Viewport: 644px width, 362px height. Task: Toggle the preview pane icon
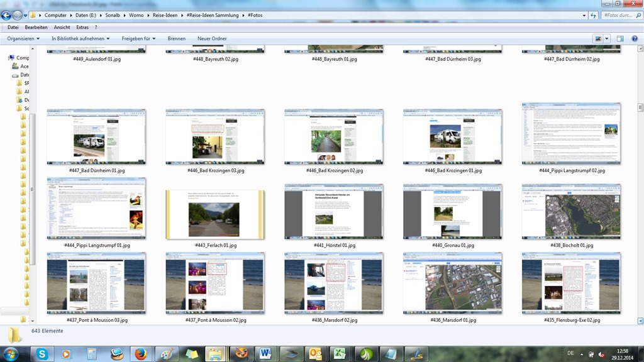620,38
